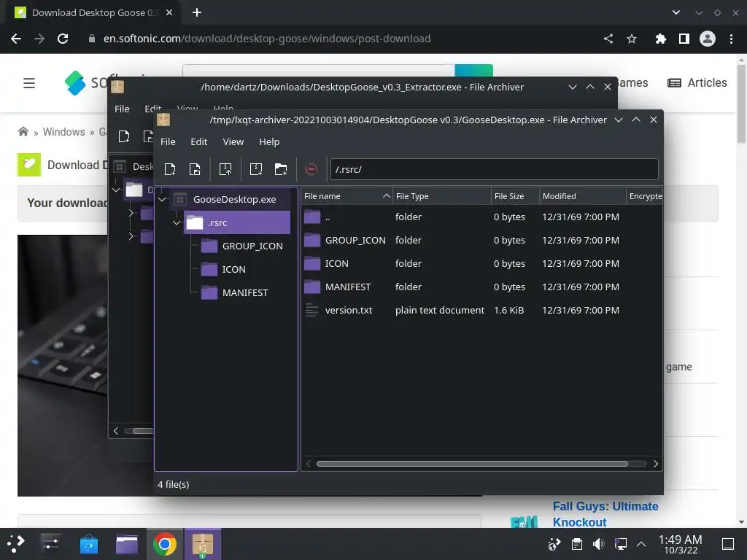Bookmark page using star icon in Chrome

point(632,39)
